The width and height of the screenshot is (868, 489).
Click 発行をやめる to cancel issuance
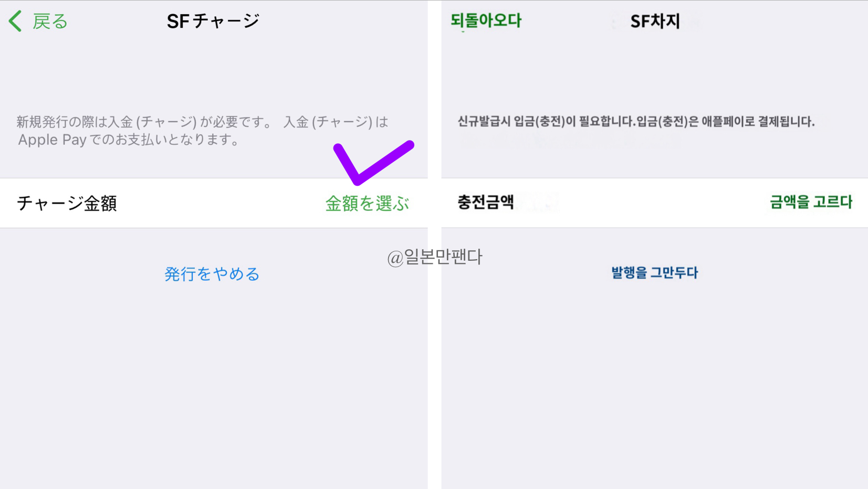[212, 273]
